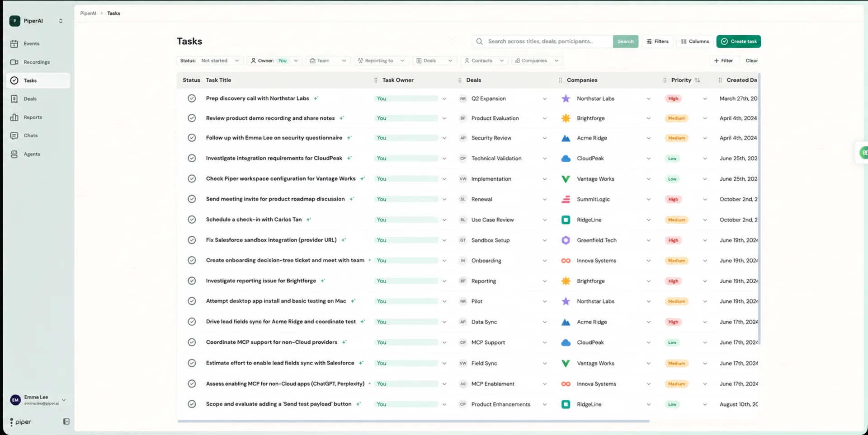Open the Contacts filter dropdown
Image resolution: width=868 pixels, height=435 pixels.
[x=484, y=61]
